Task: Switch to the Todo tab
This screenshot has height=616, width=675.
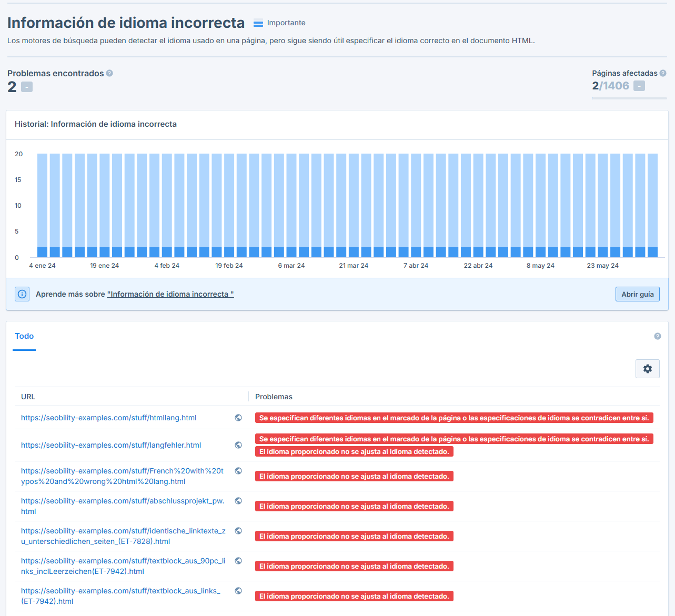Action: (24, 336)
